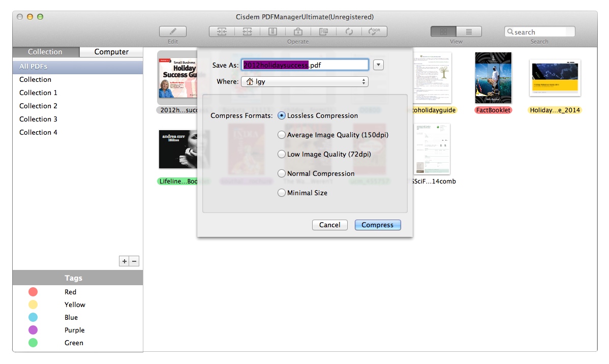Click the Save As filename field
Screen dimensions: 609x364
[305, 65]
